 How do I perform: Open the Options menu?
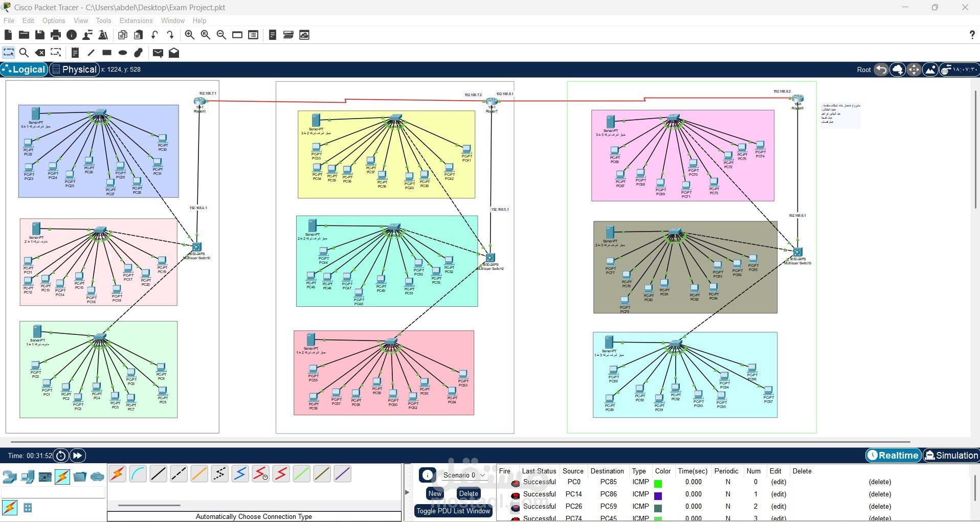tap(54, 20)
